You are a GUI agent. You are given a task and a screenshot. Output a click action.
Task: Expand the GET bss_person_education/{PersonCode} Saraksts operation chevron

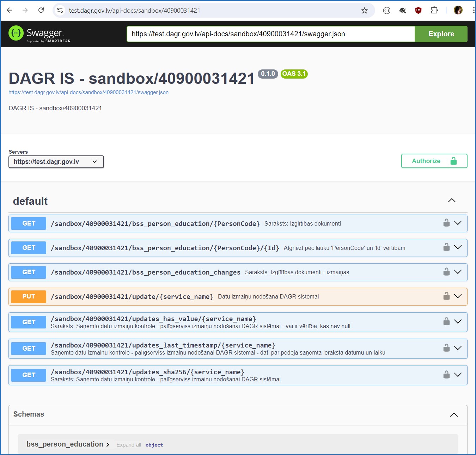point(458,223)
